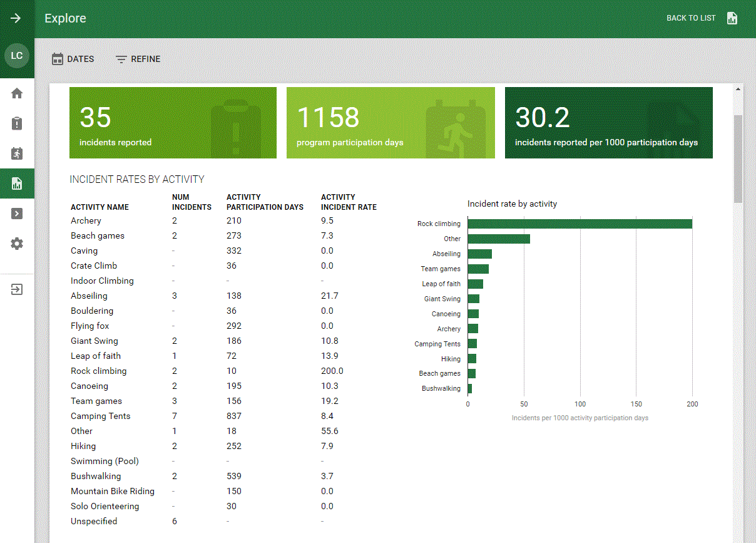Click the BACK TO LIST link
The width and height of the screenshot is (756, 543).
(x=690, y=18)
